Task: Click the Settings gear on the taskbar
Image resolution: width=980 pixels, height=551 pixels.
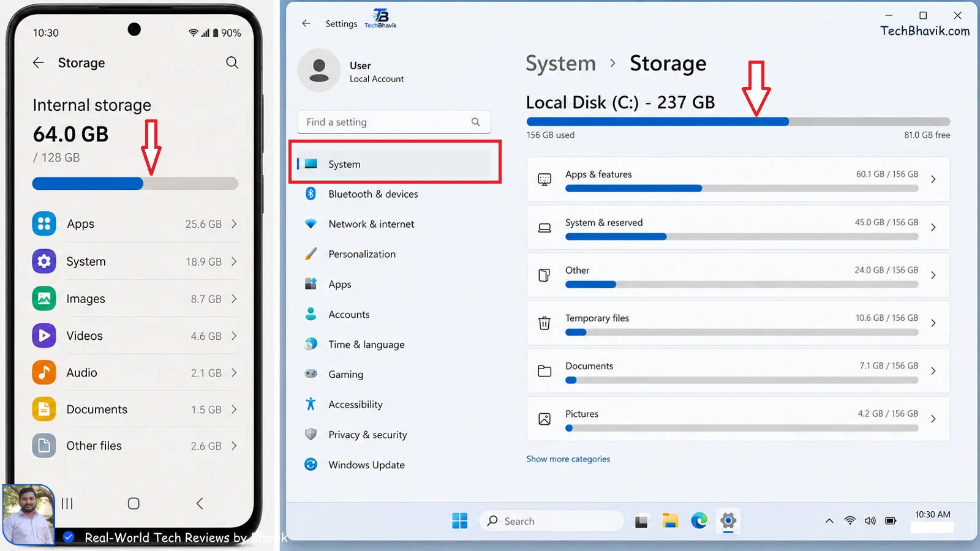Action: coord(728,521)
